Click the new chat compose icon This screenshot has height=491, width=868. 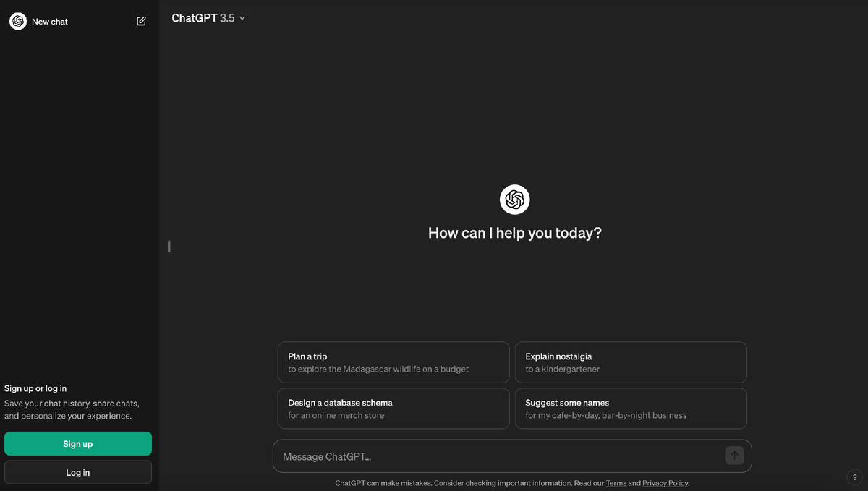coord(141,22)
